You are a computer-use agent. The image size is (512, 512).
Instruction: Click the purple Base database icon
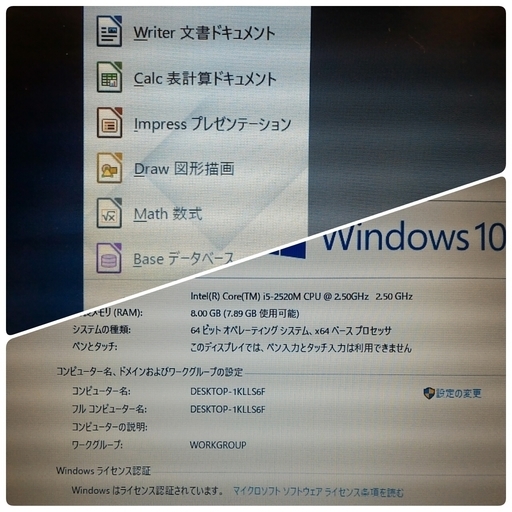109,258
